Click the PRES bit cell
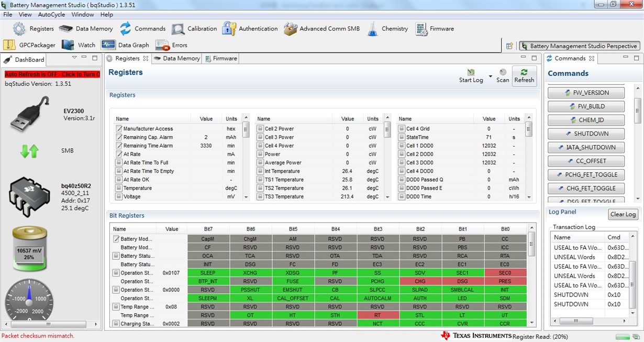This screenshot has width=644, height=342. (x=505, y=281)
